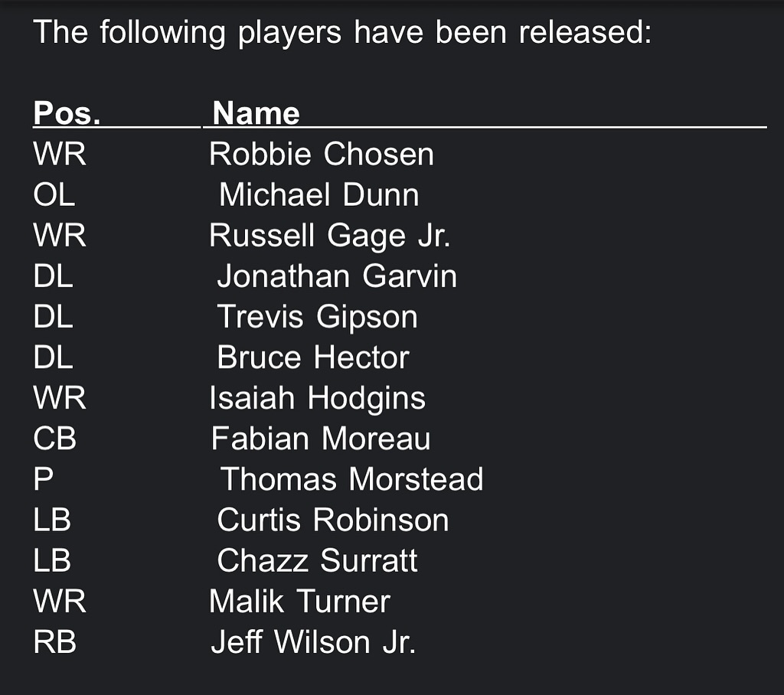Click the RB position label
The image size is (784, 695).
(x=54, y=642)
